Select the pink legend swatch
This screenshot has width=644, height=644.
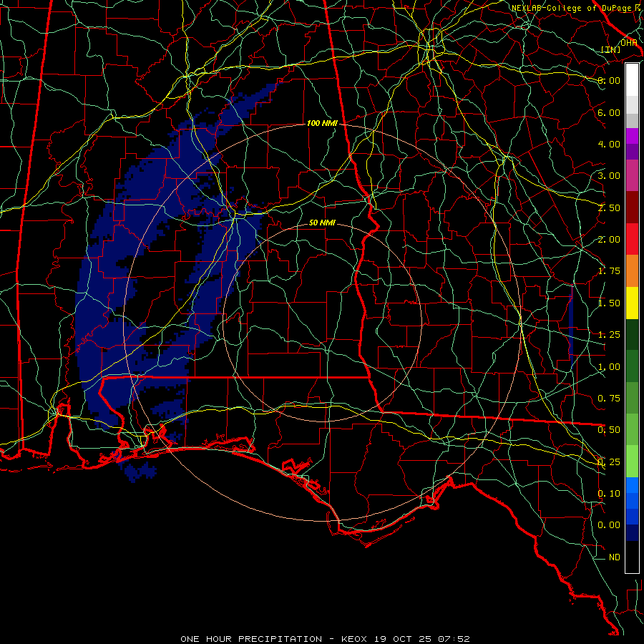pyautogui.click(x=632, y=176)
